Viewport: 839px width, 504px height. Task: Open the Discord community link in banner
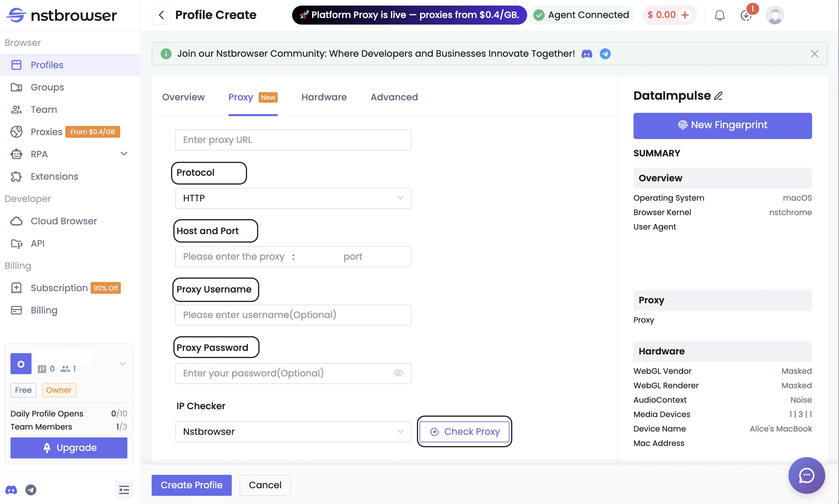[x=587, y=54]
